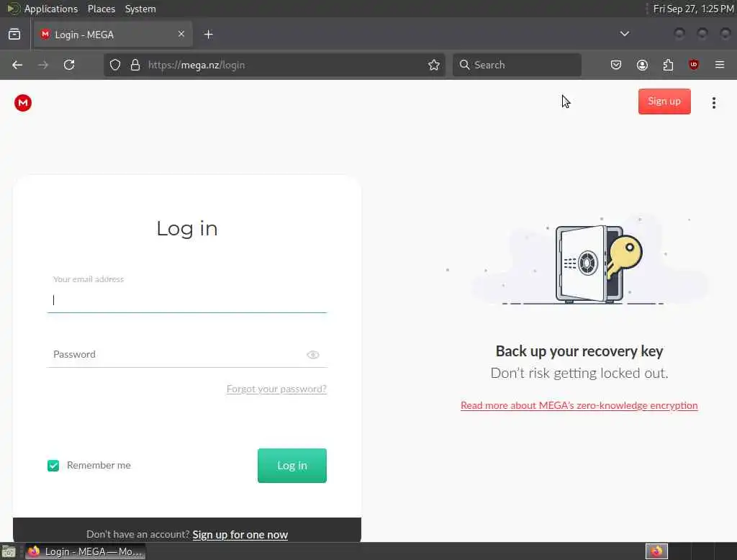Select the Login - MEGA tab

[113, 35]
